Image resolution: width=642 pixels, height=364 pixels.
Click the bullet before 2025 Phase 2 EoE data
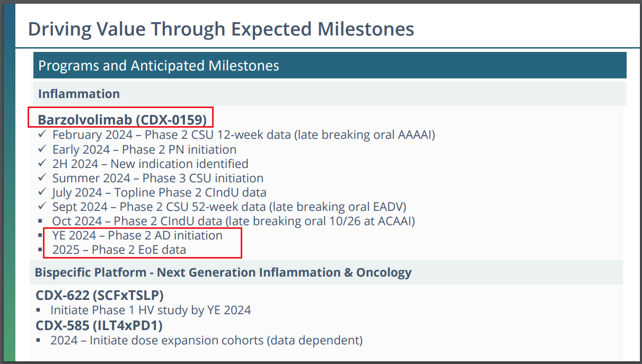pos(41,250)
